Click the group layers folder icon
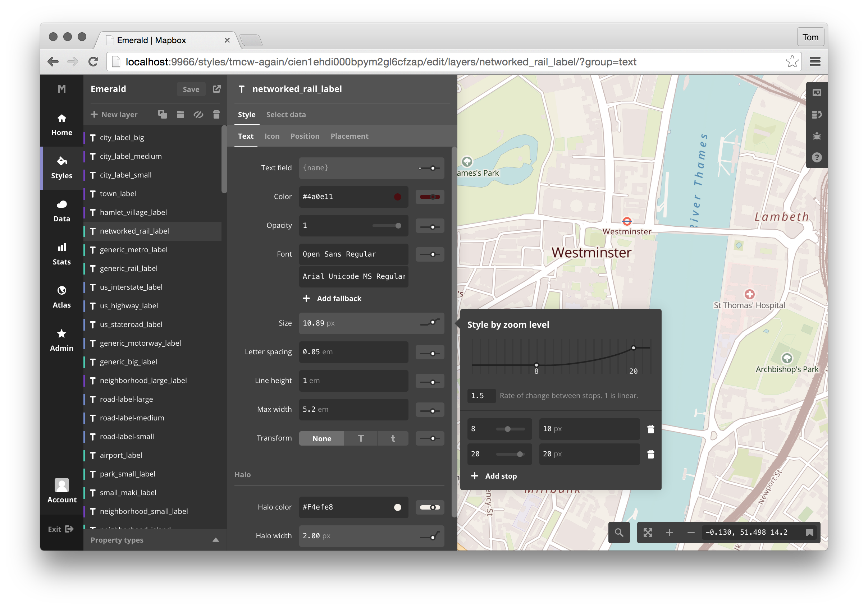 tap(181, 114)
